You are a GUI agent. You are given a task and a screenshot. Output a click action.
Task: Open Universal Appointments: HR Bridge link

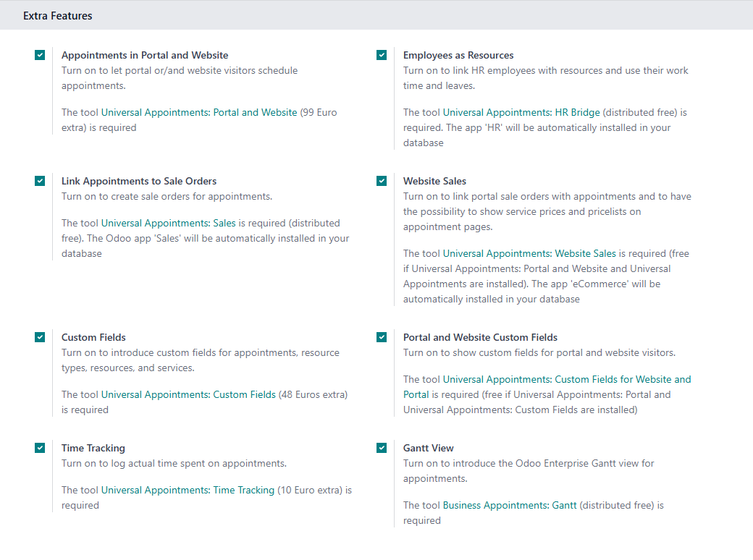521,112
